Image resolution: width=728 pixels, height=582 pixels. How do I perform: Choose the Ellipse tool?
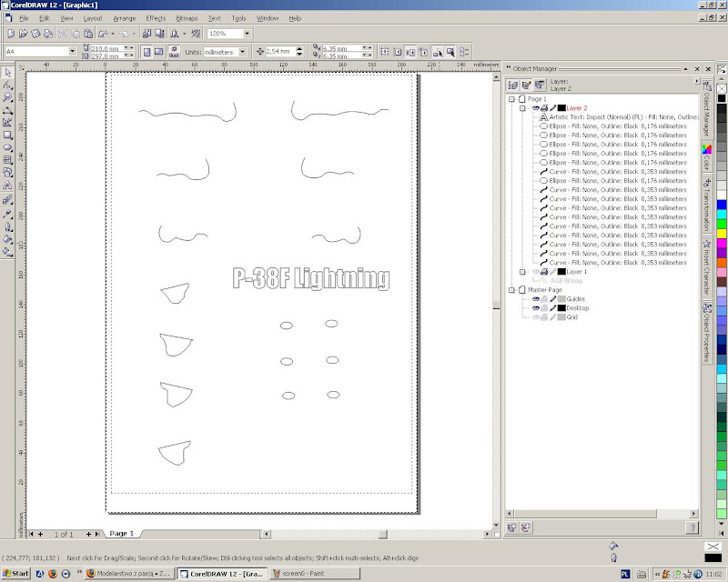(x=7, y=147)
